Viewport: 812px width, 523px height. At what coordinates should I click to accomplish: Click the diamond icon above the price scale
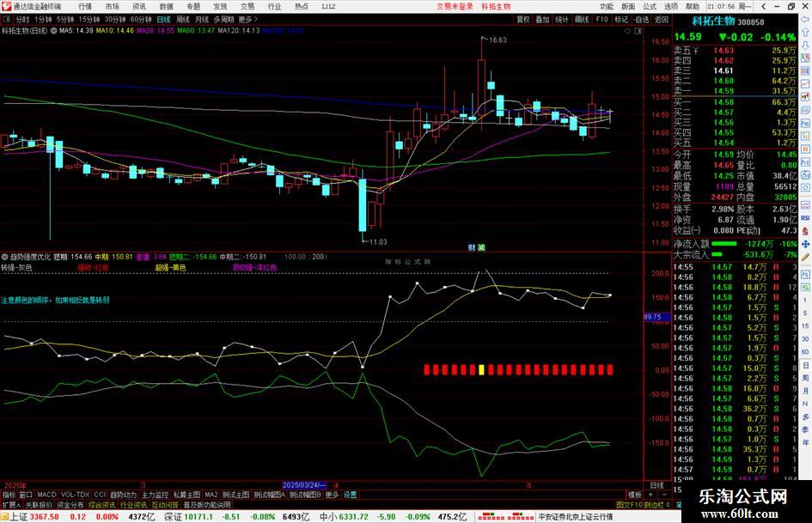627,31
